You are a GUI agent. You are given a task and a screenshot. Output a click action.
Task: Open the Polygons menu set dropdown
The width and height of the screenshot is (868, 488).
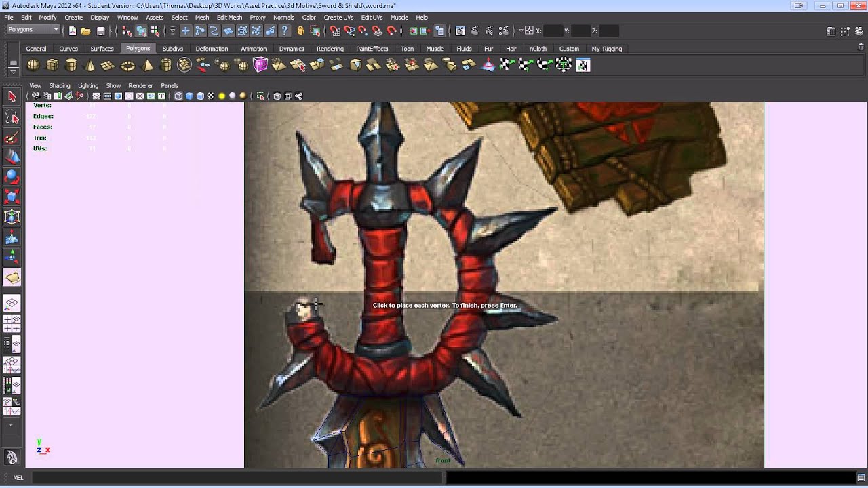pyautogui.click(x=33, y=30)
